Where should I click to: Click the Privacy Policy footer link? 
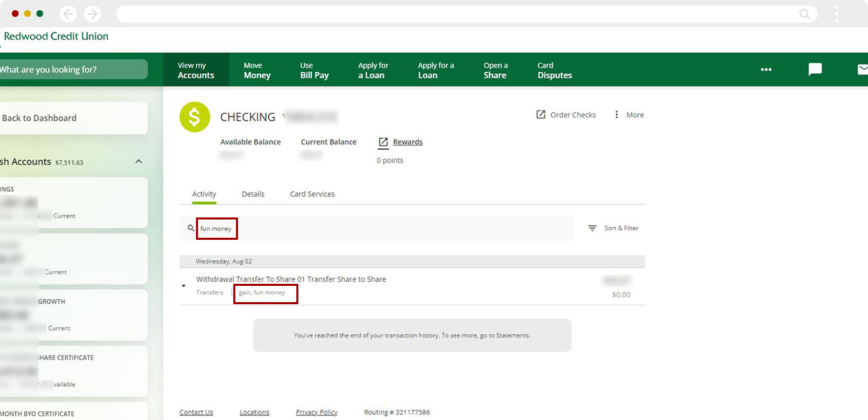(316, 413)
